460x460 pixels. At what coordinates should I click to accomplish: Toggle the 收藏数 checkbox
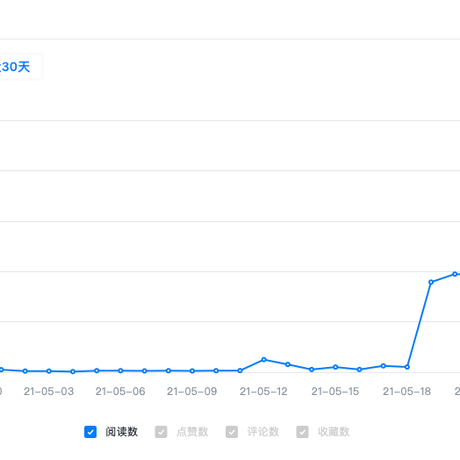pos(302,432)
